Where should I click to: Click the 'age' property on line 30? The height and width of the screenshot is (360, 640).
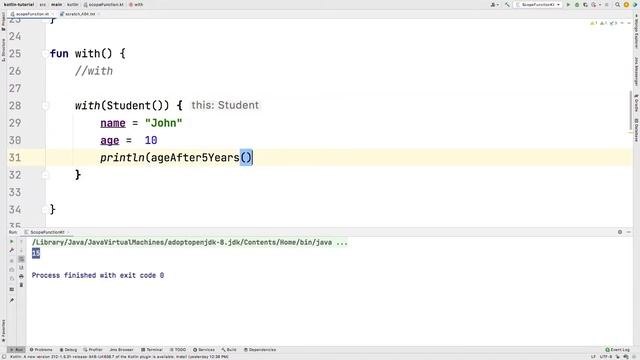(109, 140)
